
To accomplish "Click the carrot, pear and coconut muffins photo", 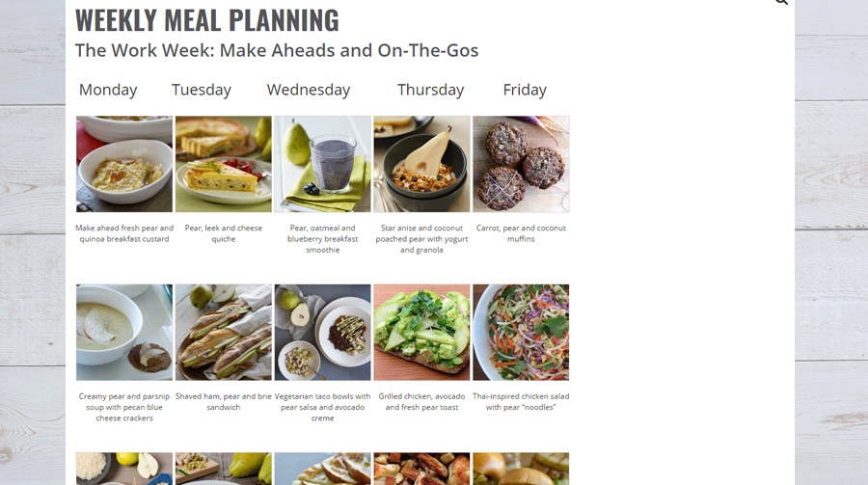I will point(521,164).
